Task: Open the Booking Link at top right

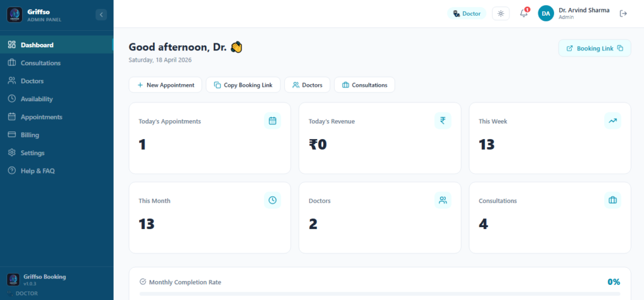Action: click(594, 48)
